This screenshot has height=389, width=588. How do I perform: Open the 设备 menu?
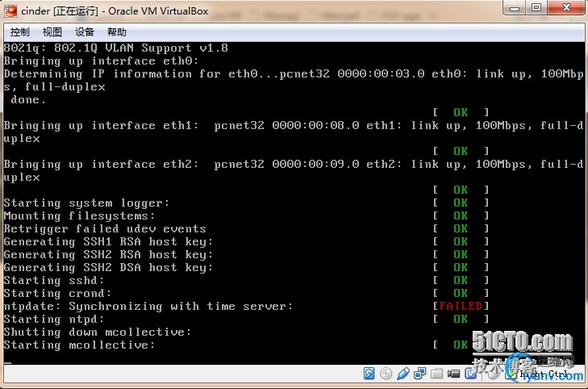pyautogui.click(x=85, y=32)
